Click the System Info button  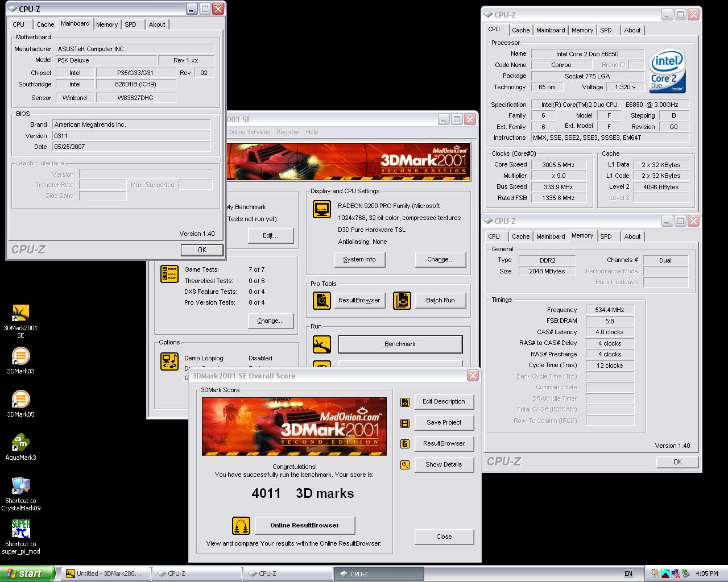(x=359, y=259)
